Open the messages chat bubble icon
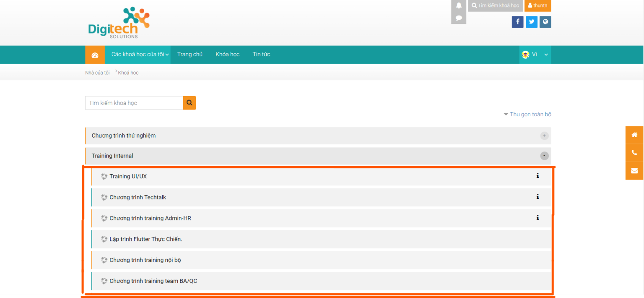The image size is (644, 298). click(x=459, y=18)
